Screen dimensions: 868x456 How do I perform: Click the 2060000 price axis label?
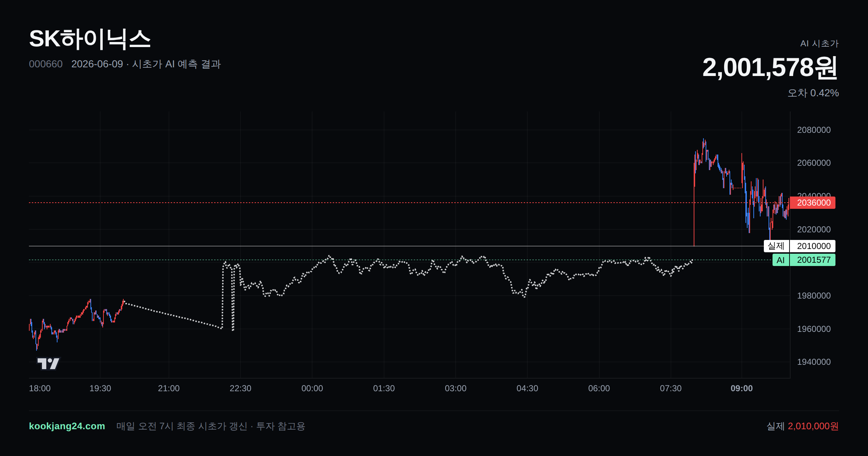(814, 163)
